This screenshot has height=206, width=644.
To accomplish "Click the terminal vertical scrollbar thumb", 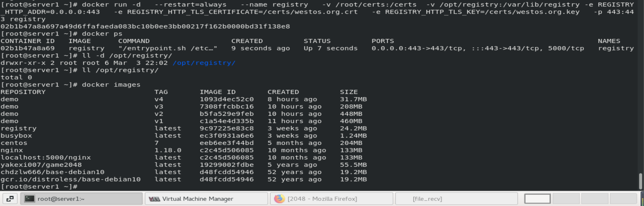I will pos(640,181).
